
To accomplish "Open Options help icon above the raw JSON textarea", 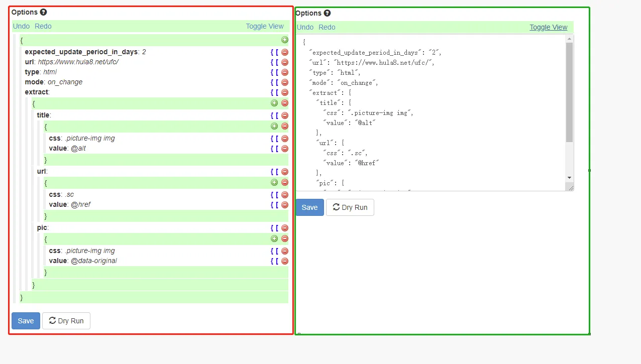I will coord(327,13).
